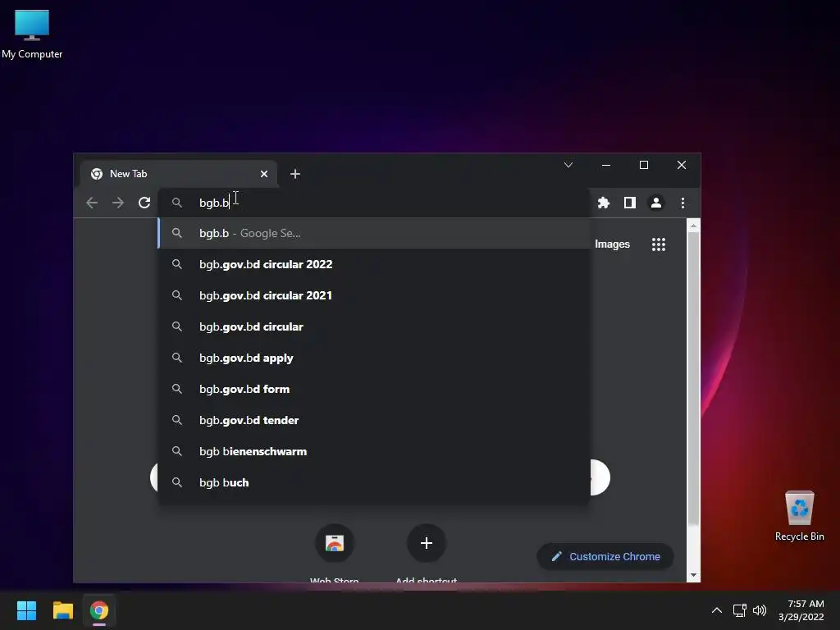Click the Add shortcut plus button
The height and width of the screenshot is (630, 840).
click(427, 543)
